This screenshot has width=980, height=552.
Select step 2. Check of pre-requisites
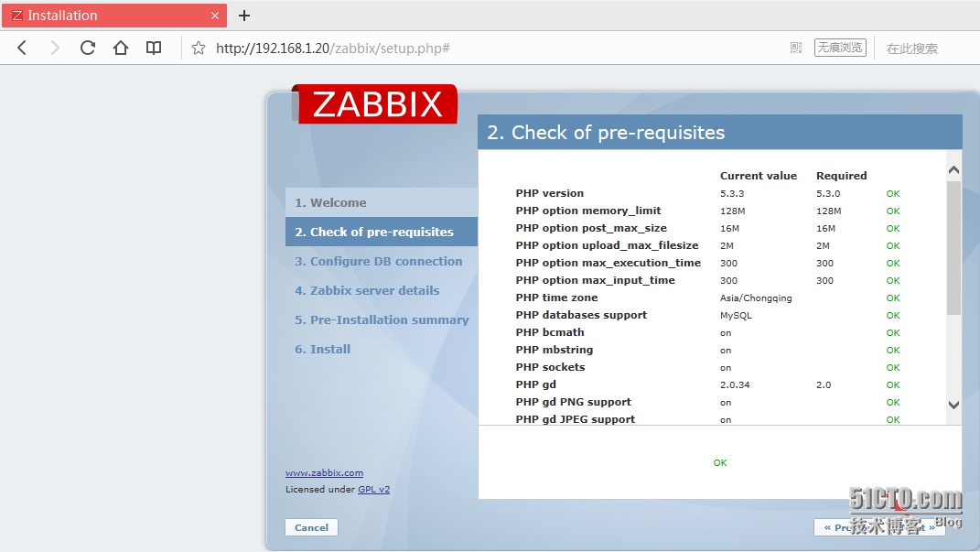coord(382,232)
